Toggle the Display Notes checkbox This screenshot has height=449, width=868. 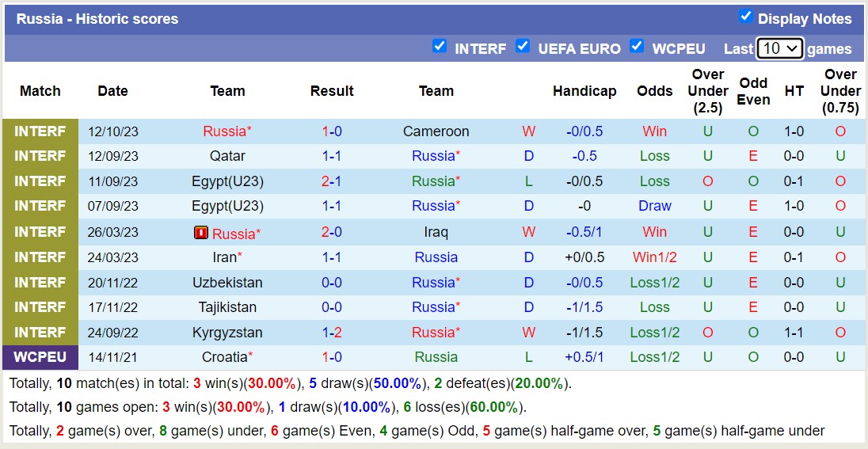coord(745,17)
